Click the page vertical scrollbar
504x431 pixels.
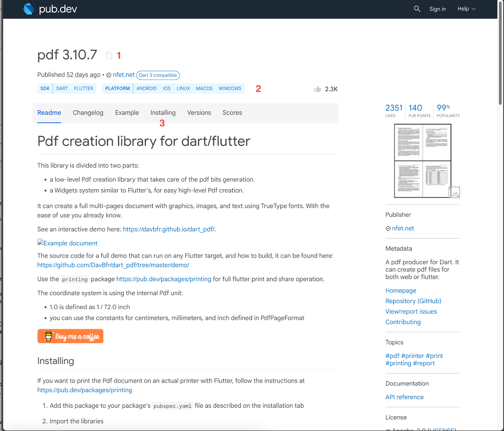coord(500,54)
